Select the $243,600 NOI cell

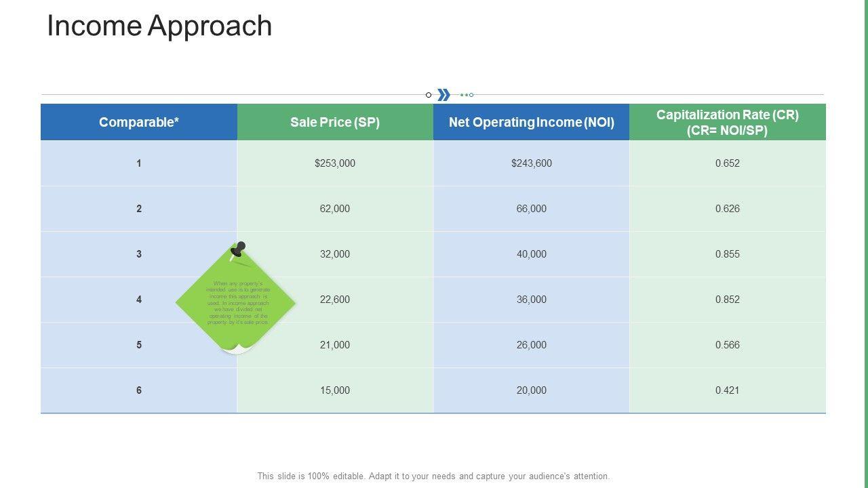click(532, 163)
